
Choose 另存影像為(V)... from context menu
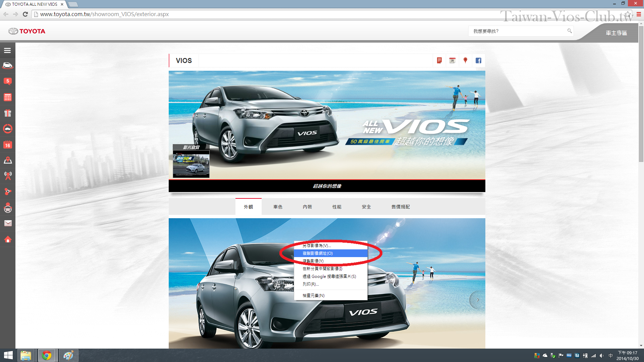331,246
